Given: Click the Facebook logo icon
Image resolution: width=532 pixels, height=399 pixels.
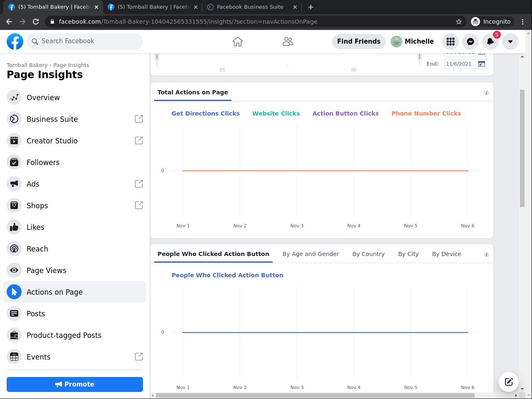Looking at the screenshot, I should [x=15, y=42].
